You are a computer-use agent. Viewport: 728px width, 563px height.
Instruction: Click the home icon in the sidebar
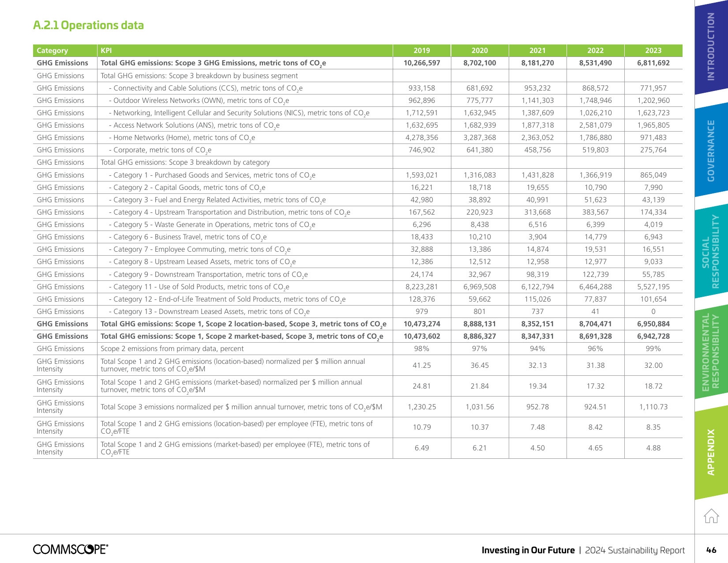point(711,515)
